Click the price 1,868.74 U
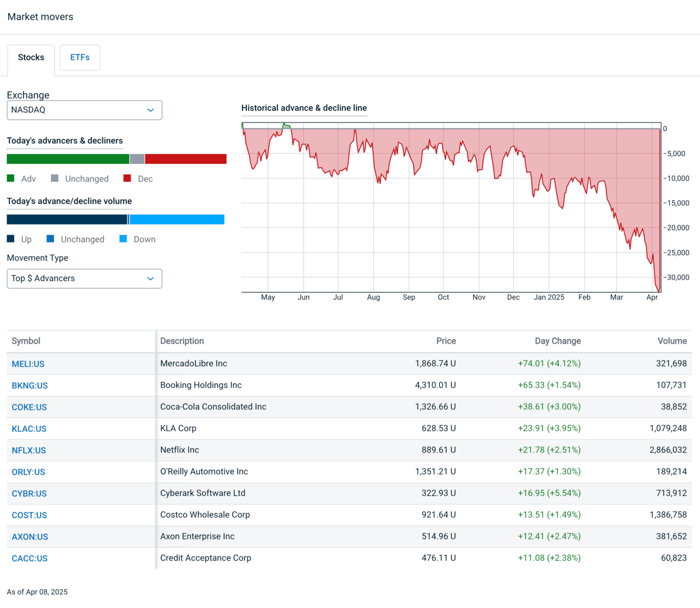The image size is (700, 608). tap(436, 364)
